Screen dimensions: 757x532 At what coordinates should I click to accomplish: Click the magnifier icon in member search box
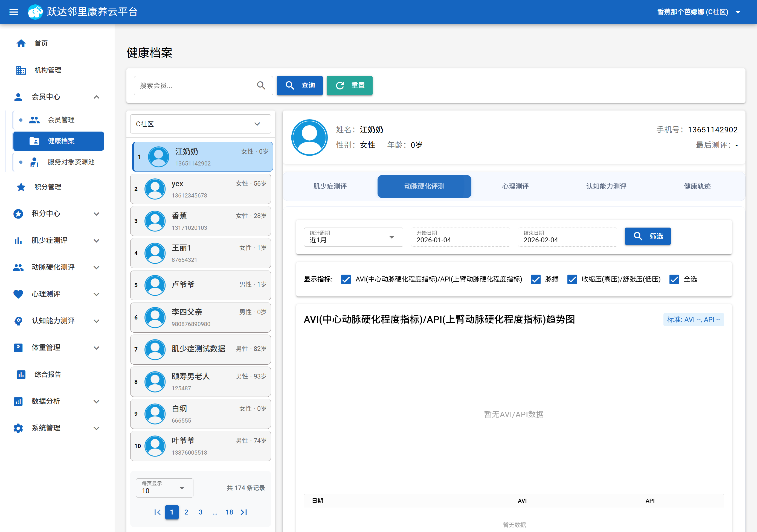tap(261, 86)
